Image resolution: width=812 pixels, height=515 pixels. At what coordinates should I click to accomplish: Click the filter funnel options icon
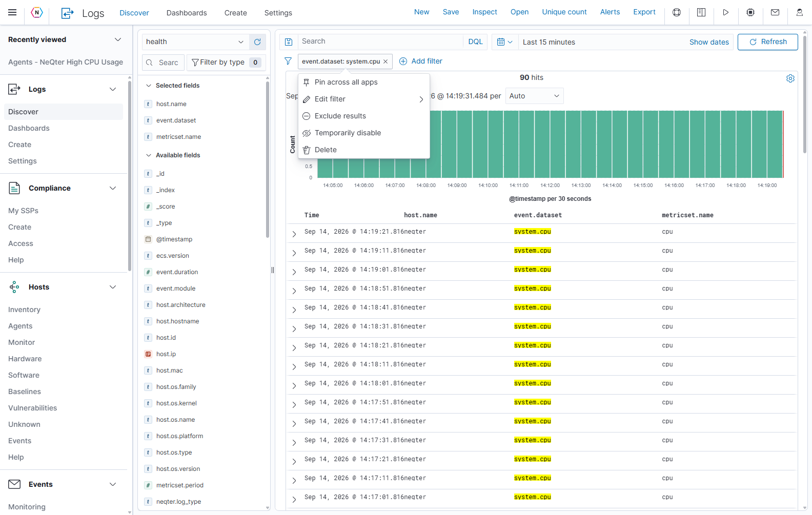(288, 61)
